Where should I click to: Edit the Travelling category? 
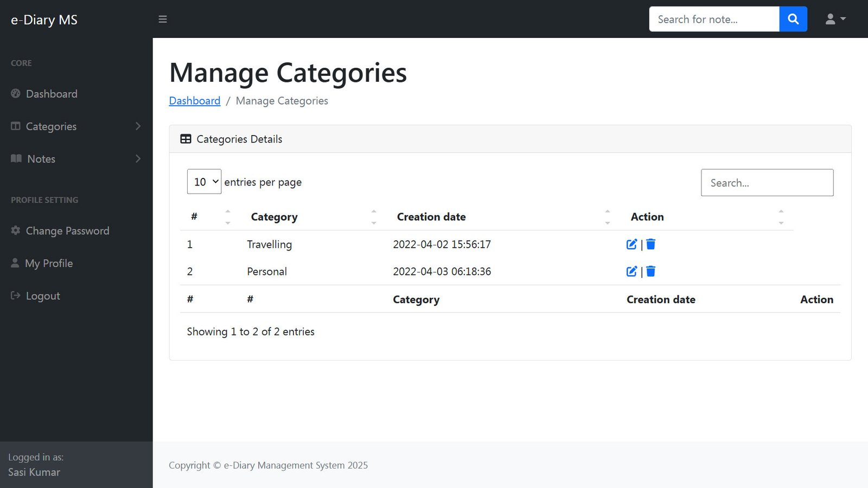pyautogui.click(x=631, y=244)
